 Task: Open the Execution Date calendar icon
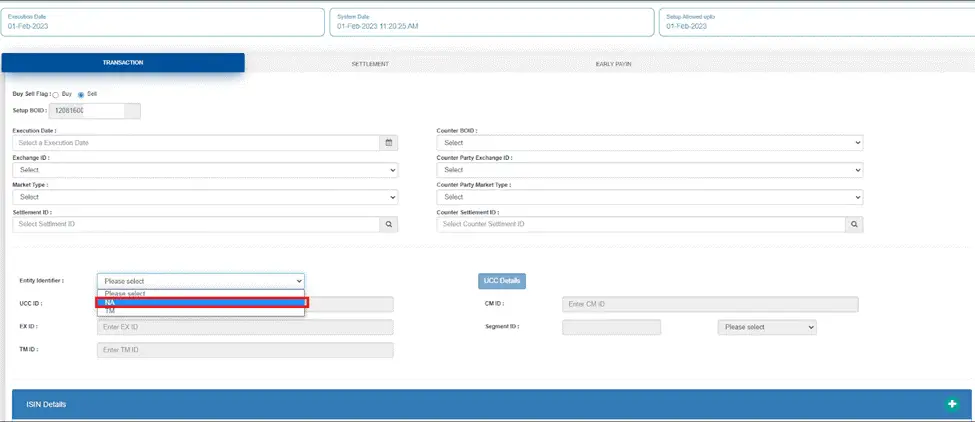[389, 143]
